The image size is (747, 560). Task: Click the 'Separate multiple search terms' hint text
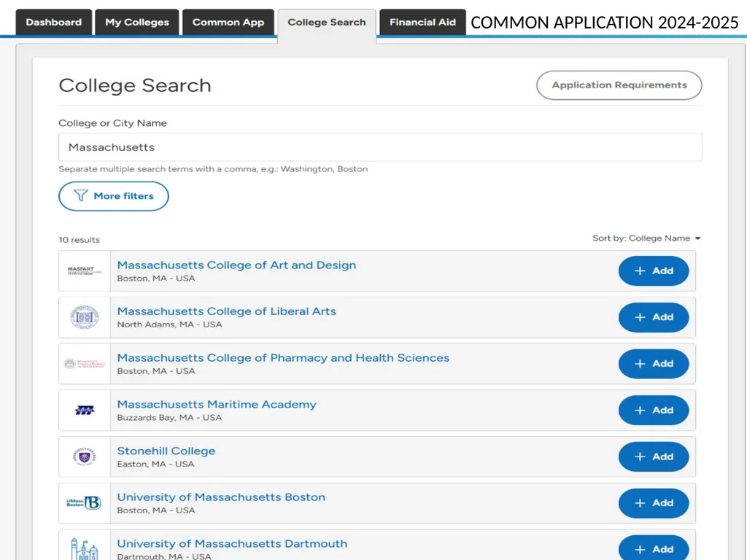213,169
